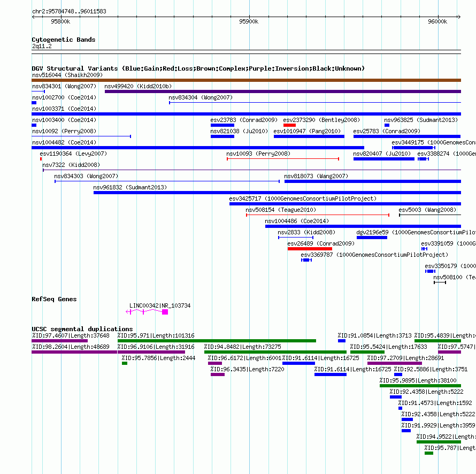The height and width of the screenshot is (474, 476).
Task: Click the red esv2373290 (Bentley2008) loss bar
Action: click(289, 125)
